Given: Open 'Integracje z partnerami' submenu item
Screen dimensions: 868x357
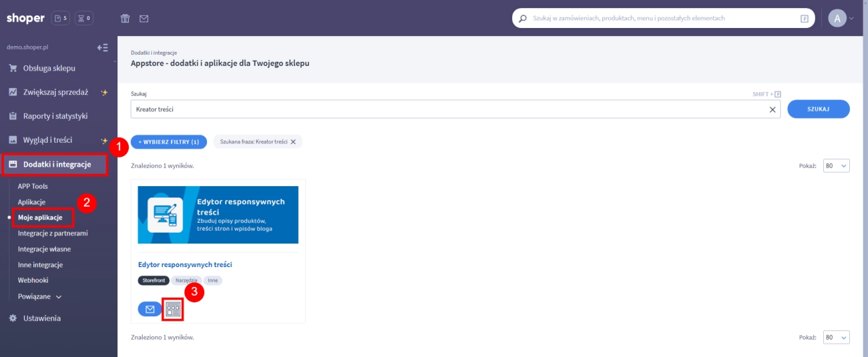Looking at the screenshot, I should (x=53, y=234).
